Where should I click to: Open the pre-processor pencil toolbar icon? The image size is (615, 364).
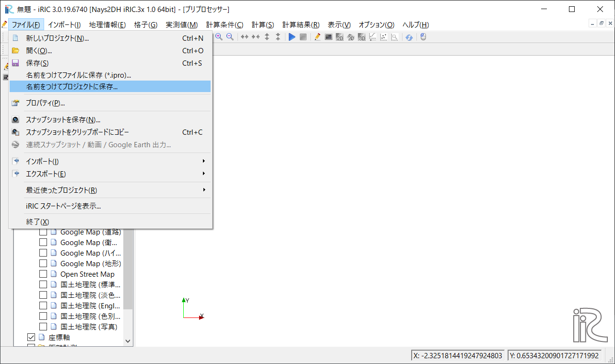[x=317, y=37]
